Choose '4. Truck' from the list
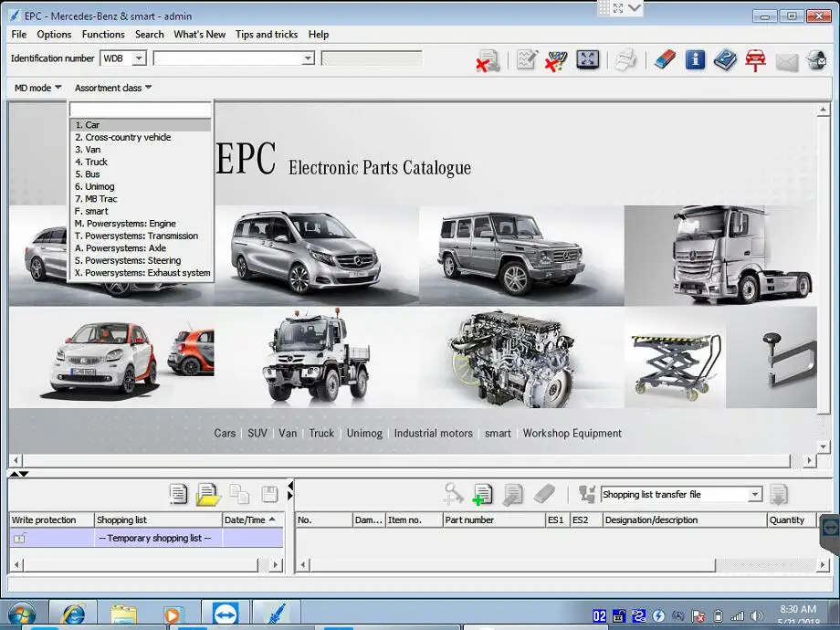840x630 pixels. [141, 162]
